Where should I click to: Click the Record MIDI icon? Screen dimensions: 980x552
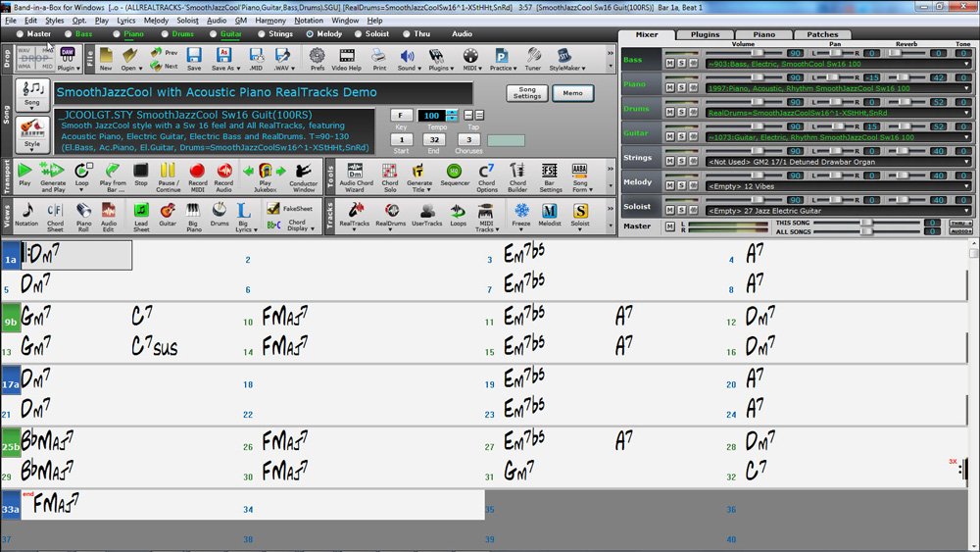pos(198,176)
